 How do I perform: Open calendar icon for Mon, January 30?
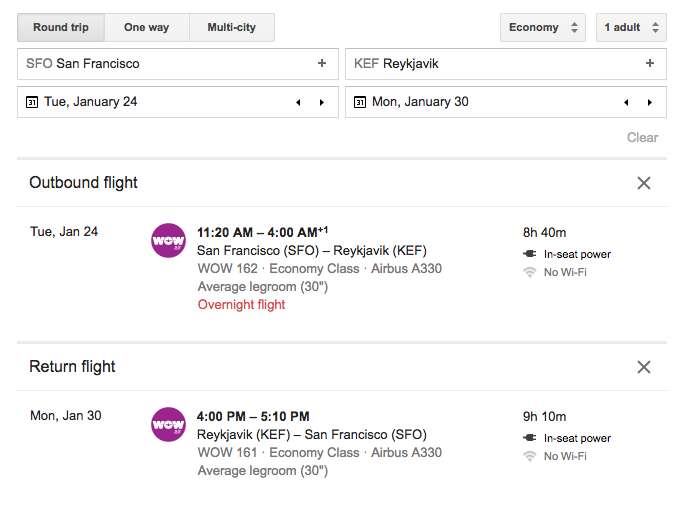(x=360, y=102)
